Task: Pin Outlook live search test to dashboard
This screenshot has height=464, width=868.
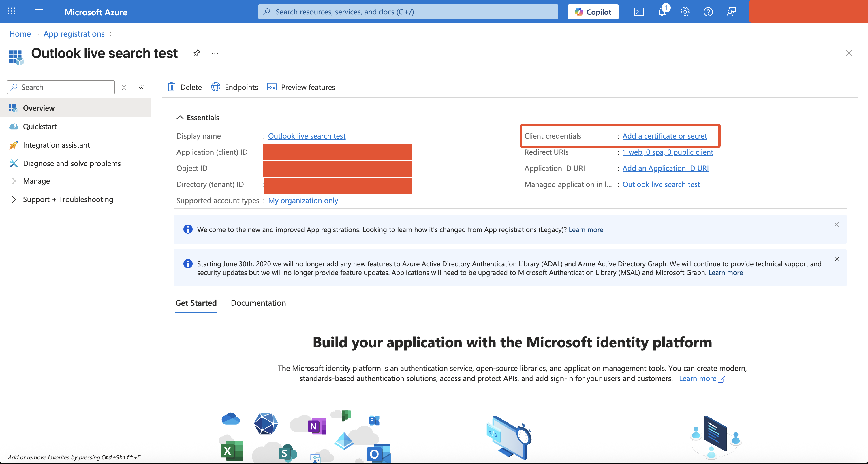Action: tap(196, 53)
